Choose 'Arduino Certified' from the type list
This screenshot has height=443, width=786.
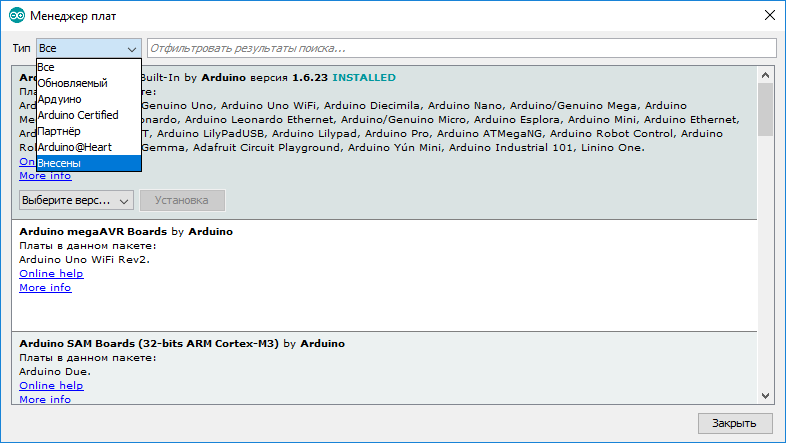point(89,115)
